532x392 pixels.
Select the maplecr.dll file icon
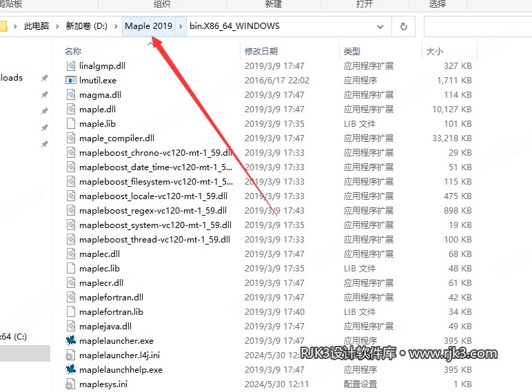pyautogui.click(x=70, y=283)
